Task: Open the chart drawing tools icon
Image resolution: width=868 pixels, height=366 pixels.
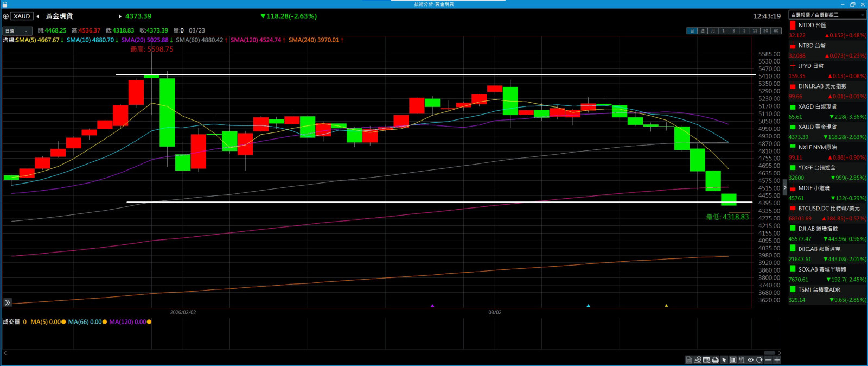Action: 698,360
